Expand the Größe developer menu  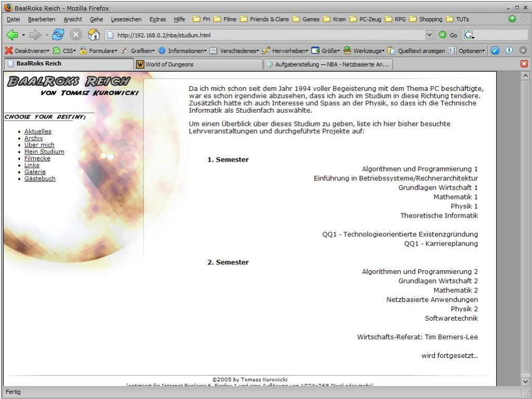(x=326, y=51)
